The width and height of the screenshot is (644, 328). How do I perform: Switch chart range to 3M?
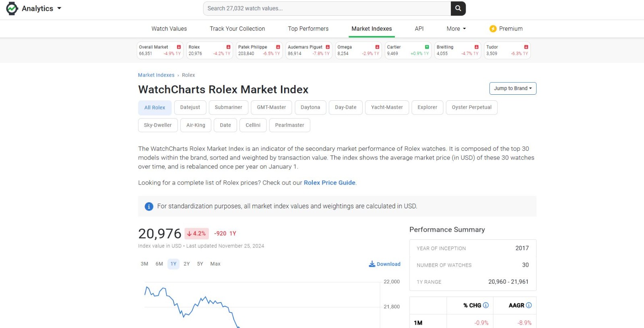(x=144, y=264)
